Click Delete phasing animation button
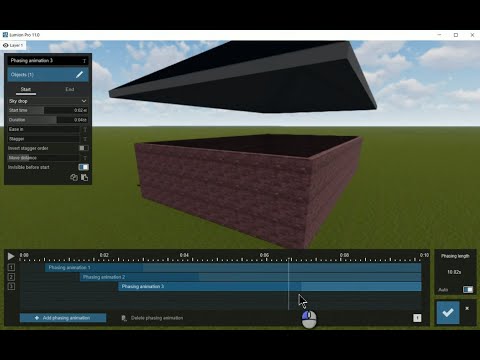This screenshot has height=360, width=480. (x=152, y=318)
